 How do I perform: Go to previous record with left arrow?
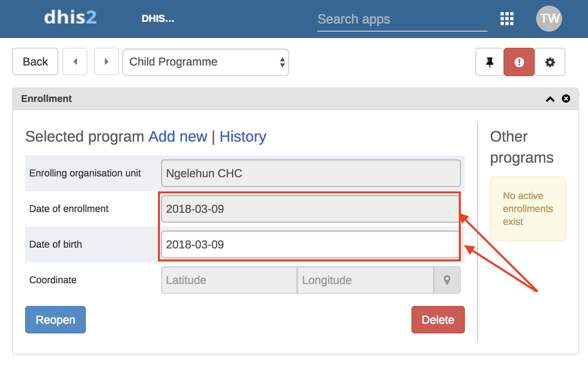click(x=75, y=62)
